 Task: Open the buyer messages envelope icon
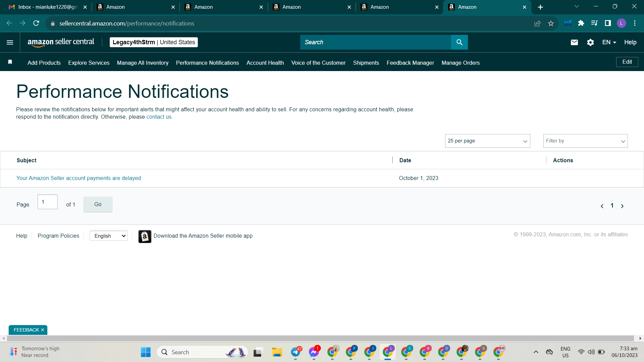pos(574,42)
